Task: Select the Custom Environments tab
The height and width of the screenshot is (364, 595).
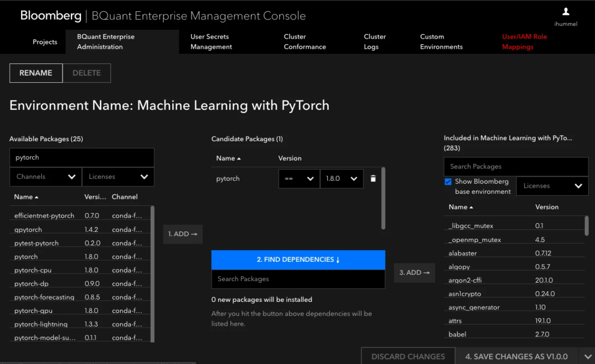Action: [441, 41]
